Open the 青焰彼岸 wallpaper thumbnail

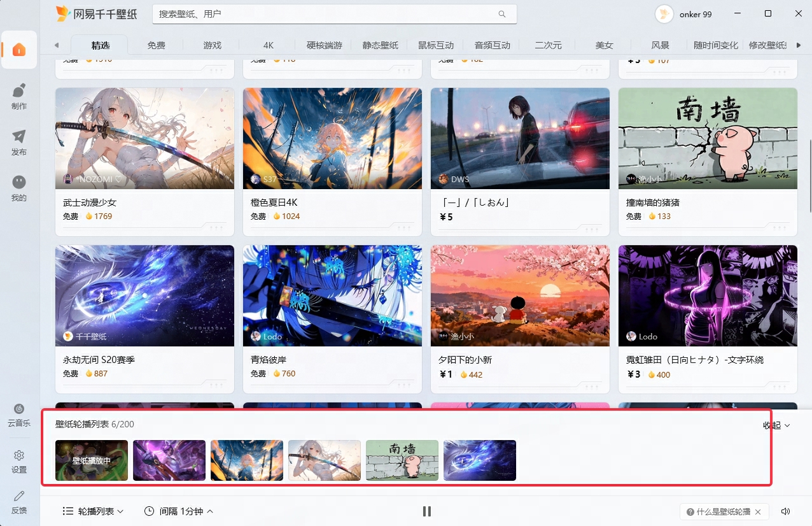[x=332, y=295]
